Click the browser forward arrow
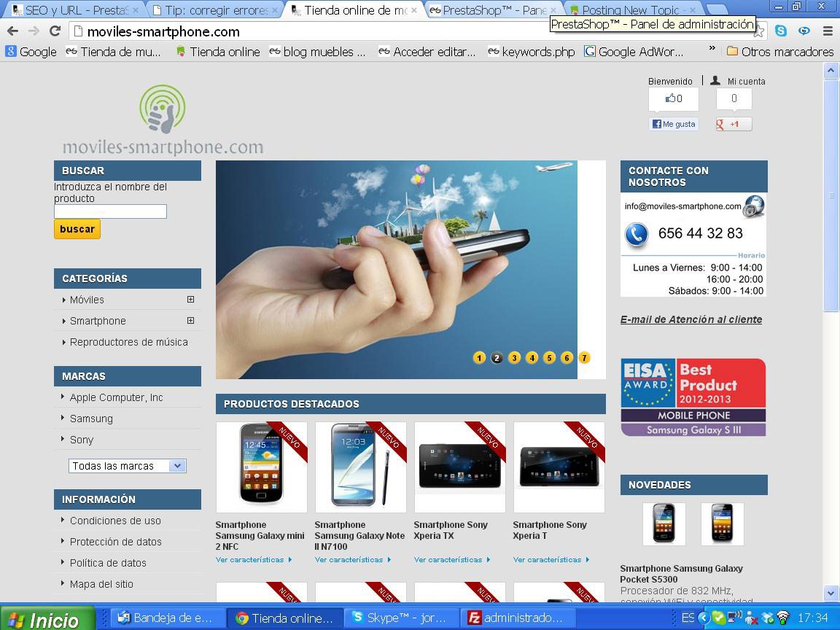The image size is (840, 630). click(34, 31)
